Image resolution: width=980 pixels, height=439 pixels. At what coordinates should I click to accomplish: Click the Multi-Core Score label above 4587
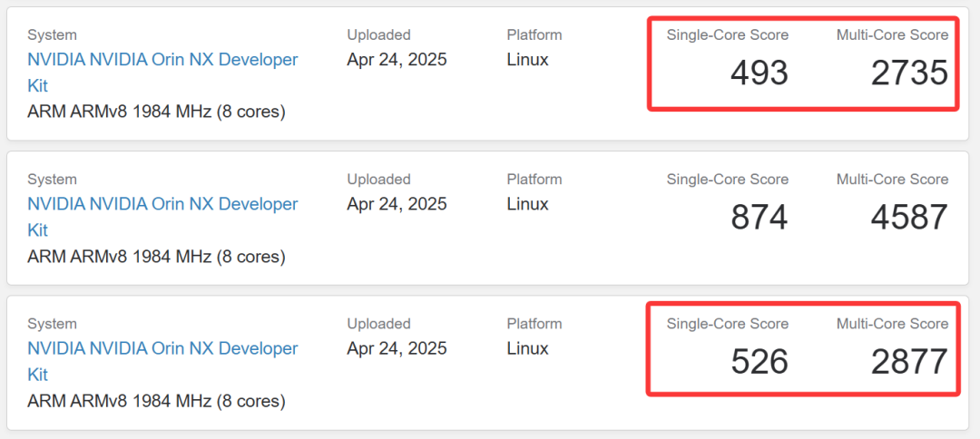point(893,180)
